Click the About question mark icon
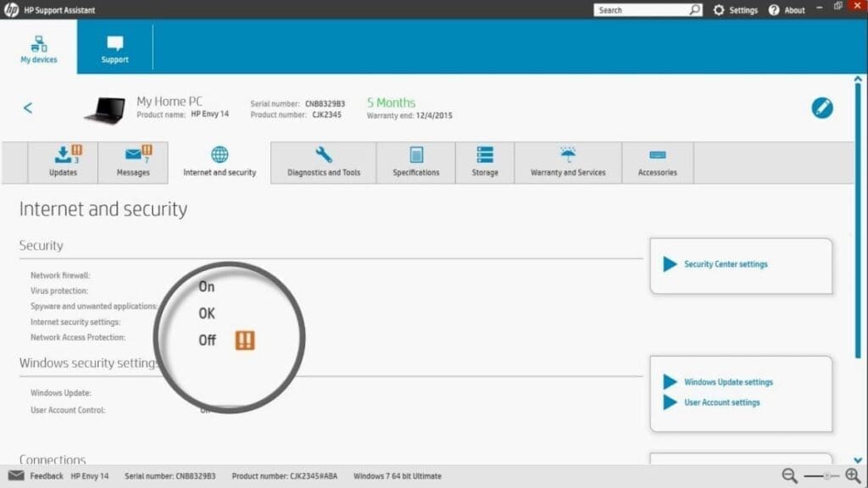The width and height of the screenshot is (868, 488). pyautogui.click(x=774, y=10)
